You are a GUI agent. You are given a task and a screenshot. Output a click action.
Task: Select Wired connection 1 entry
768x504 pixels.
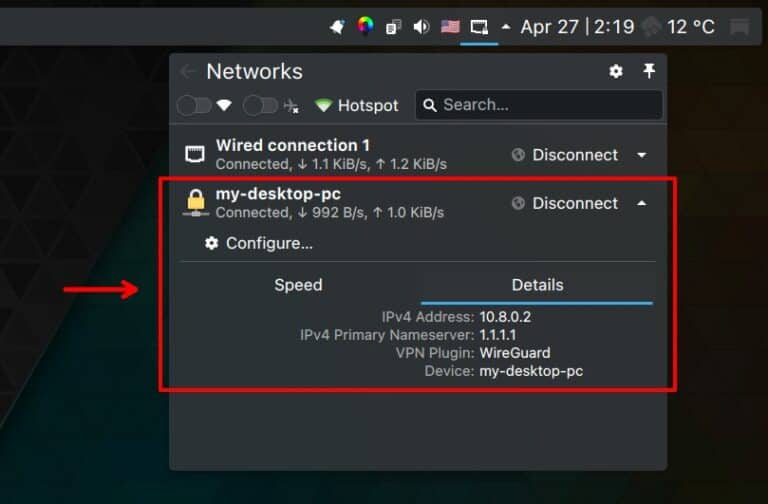pos(418,154)
